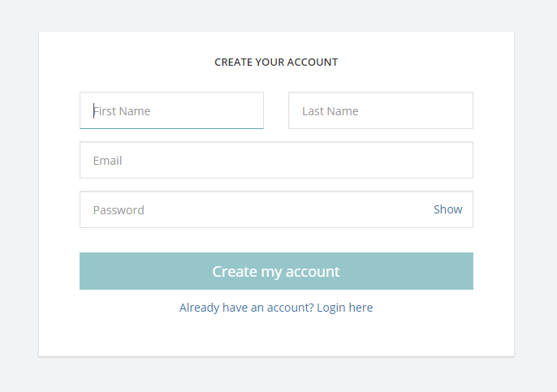The height and width of the screenshot is (392, 557).
Task: Toggle password visibility with Show
Action: pos(447,209)
